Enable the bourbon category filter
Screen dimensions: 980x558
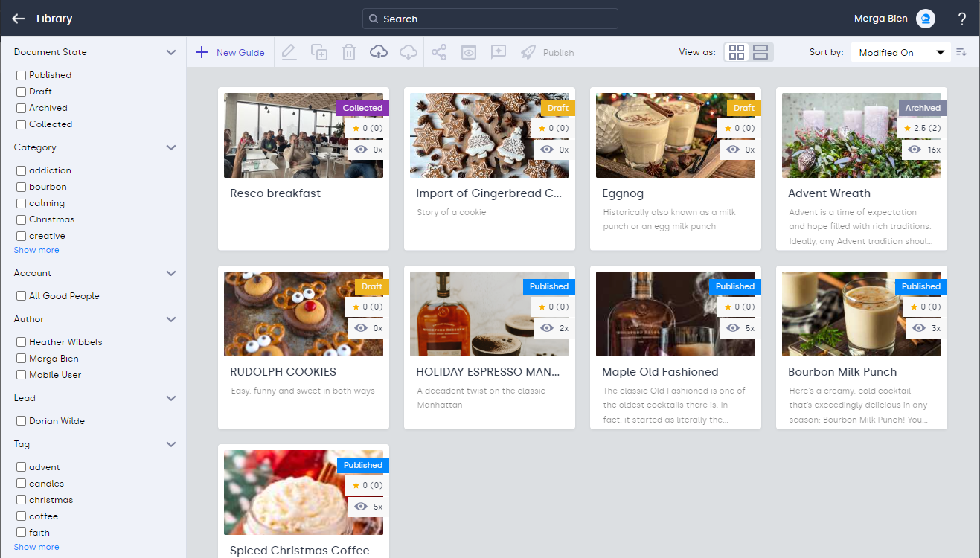pyautogui.click(x=22, y=187)
